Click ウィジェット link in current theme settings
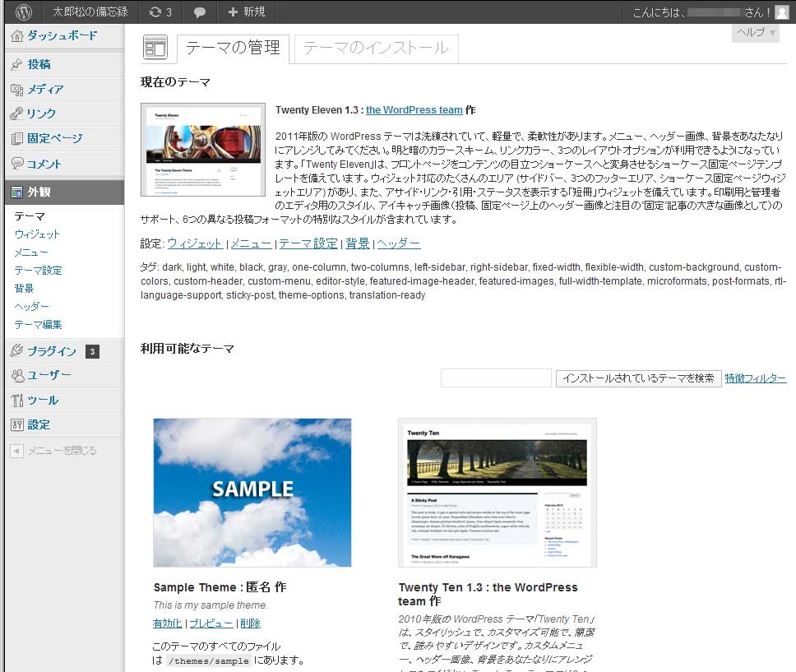796x672 pixels. [194, 243]
